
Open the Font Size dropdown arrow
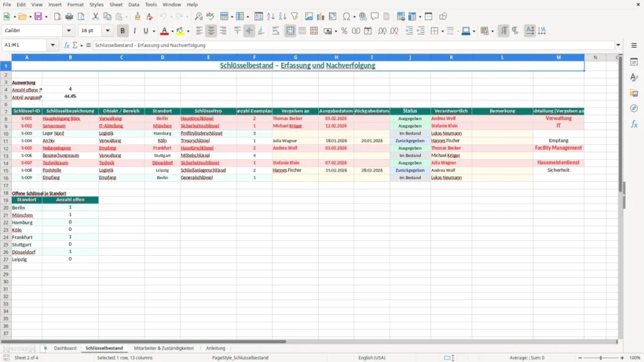(x=108, y=31)
